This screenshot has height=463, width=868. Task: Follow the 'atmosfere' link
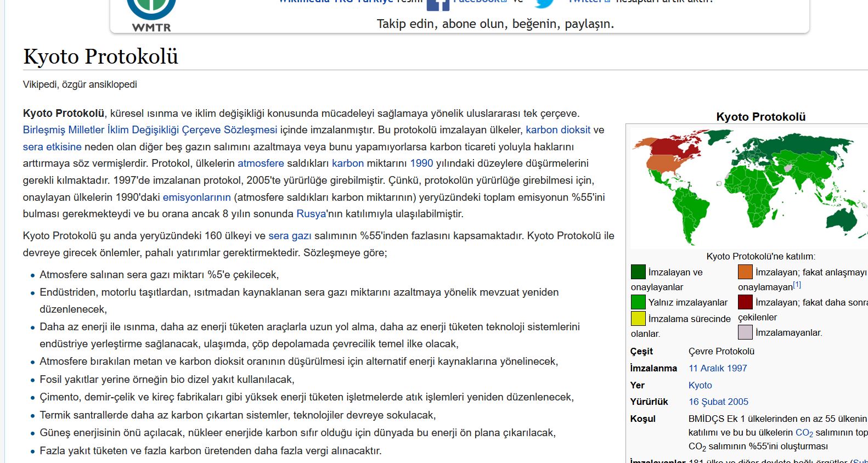(261, 163)
